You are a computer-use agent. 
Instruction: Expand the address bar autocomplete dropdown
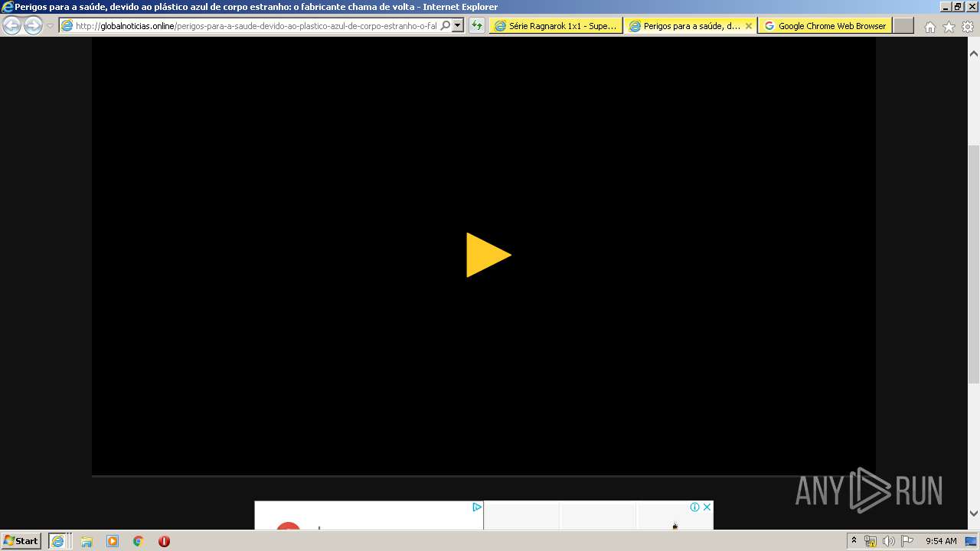coord(457,25)
